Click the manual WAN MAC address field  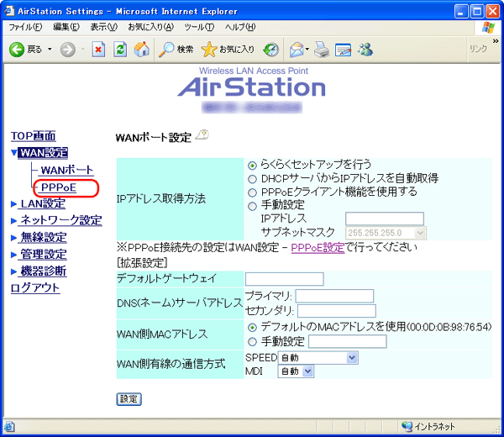pyautogui.click(x=348, y=341)
